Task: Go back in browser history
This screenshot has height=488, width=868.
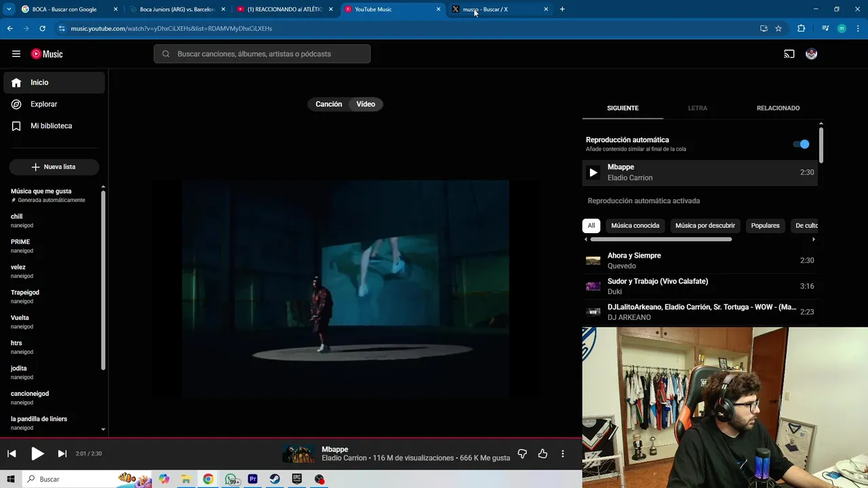Action: coord(9,28)
